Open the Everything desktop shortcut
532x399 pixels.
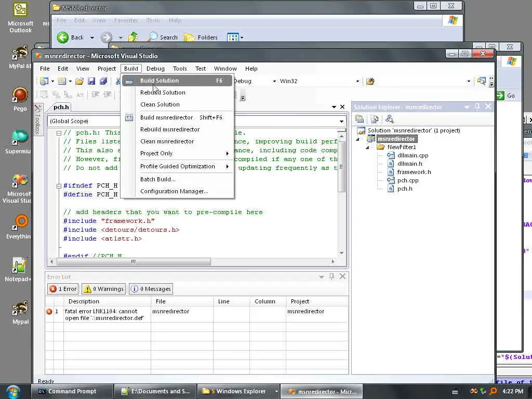pos(19,227)
